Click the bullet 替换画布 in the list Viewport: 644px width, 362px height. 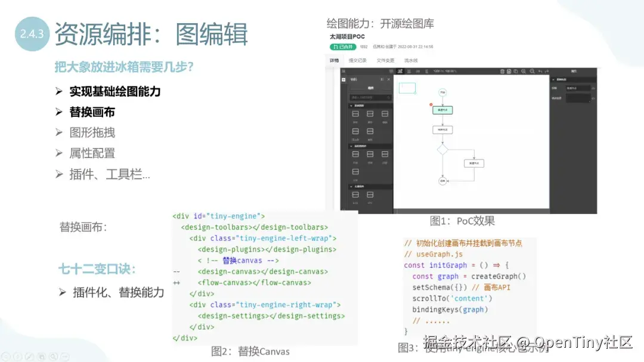92,112
